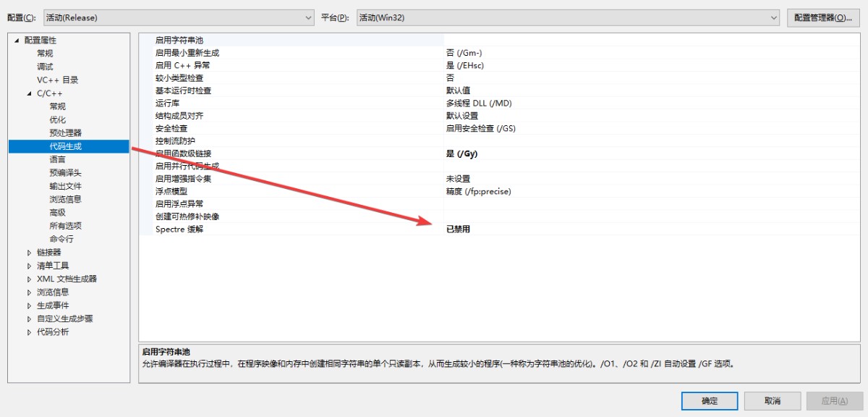Image resolution: width=868 pixels, height=417 pixels.
Task: Select the 语言 tree item
Action: point(57,159)
